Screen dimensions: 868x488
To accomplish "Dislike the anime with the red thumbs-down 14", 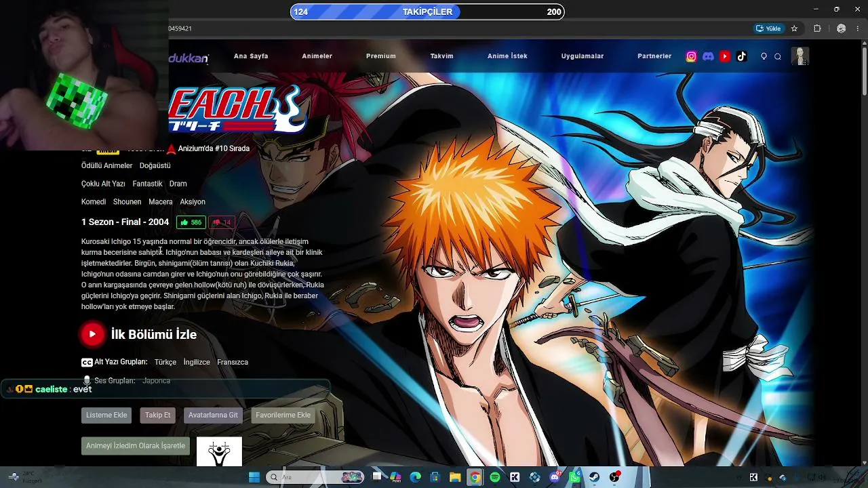I will point(222,222).
